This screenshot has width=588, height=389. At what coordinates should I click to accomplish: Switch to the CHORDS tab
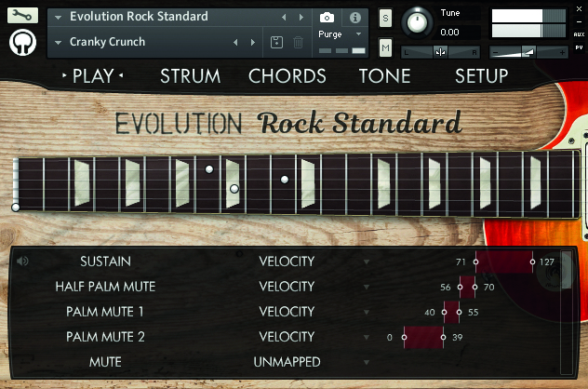(x=287, y=76)
